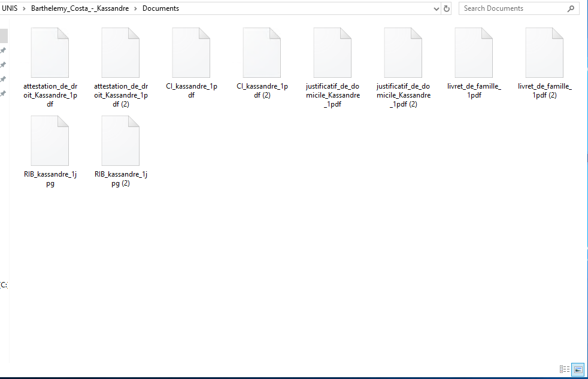Go to Barthelemy_Costa_-_Kassandre breadcrumb folder
This screenshot has height=379, width=588.
pyautogui.click(x=80, y=9)
